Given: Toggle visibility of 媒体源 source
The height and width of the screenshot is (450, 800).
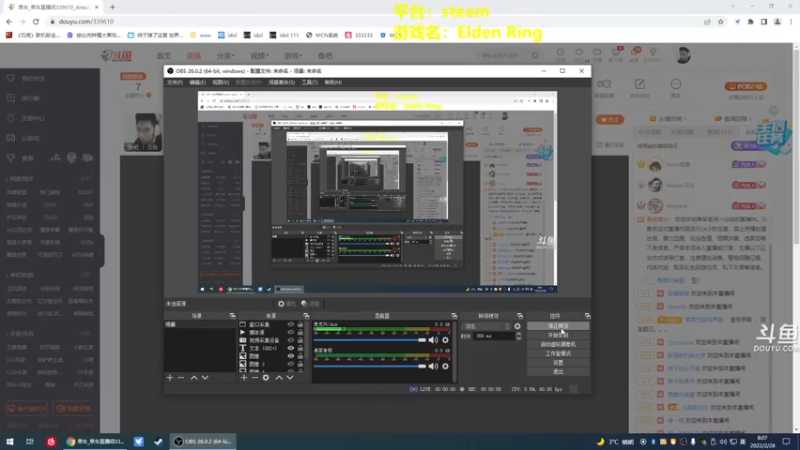Looking at the screenshot, I should (290, 332).
